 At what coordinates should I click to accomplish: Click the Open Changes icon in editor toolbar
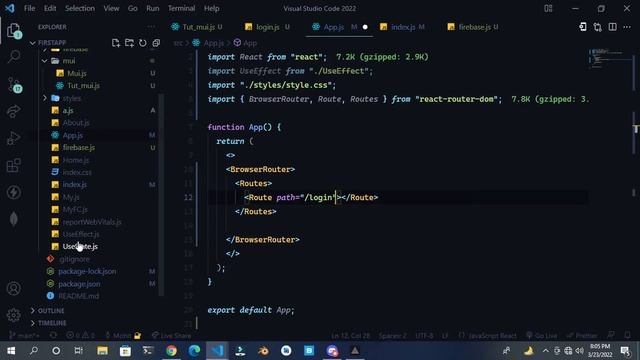pyautogui.click(x=583, y=27)
